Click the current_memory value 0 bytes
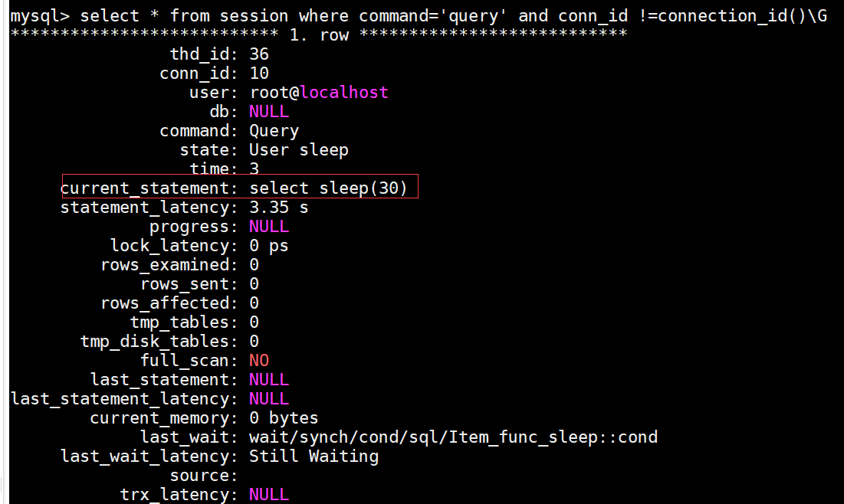This screenshot has height=504, width=844. [284, 418]
